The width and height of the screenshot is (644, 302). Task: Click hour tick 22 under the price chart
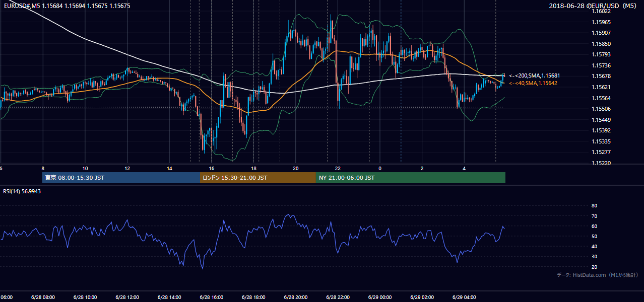tap(338, 168)
